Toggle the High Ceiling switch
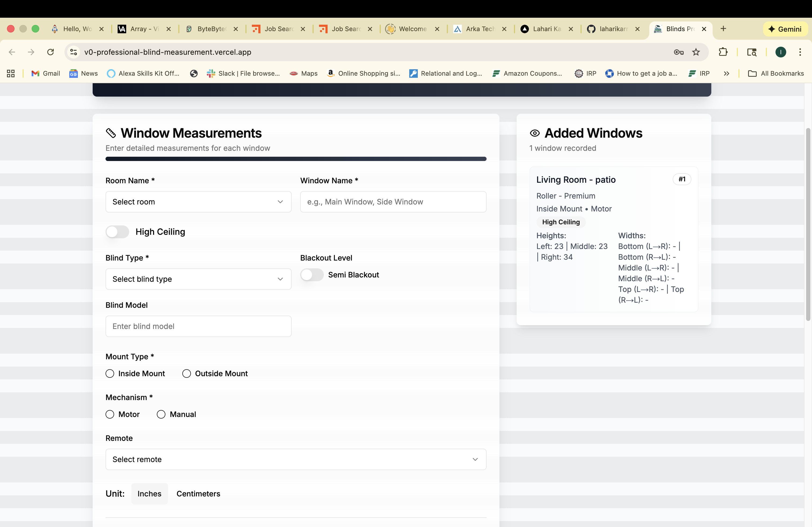This screenshot has width=812, height=527. (x=117, y=232)
